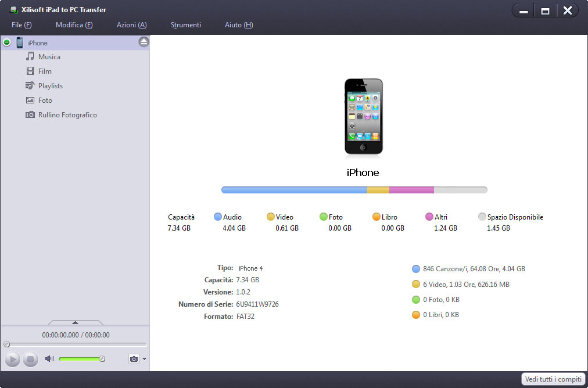Open the snapshot dropdown arrow
588x388 pixels.
(144, 359)
